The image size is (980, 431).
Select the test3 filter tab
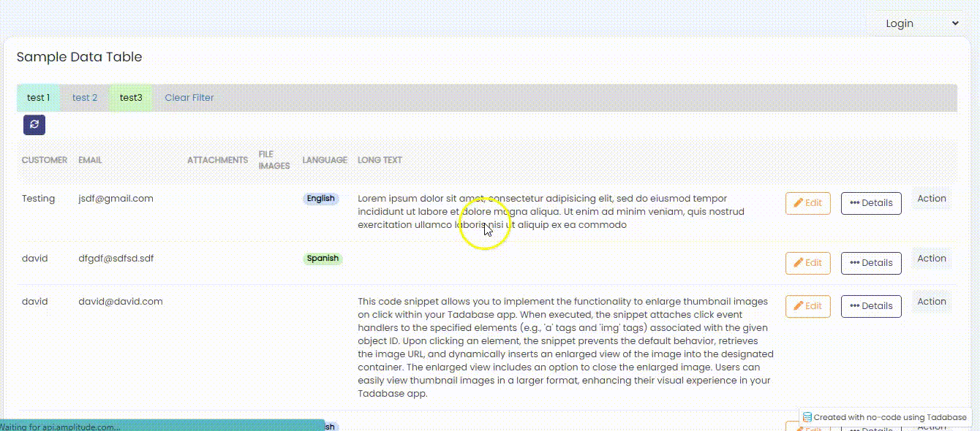(131, 98)
